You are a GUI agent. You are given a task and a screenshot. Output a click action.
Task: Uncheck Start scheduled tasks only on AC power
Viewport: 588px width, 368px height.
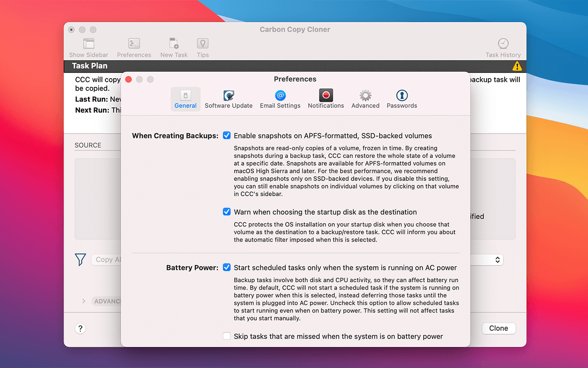click(226, 267)
